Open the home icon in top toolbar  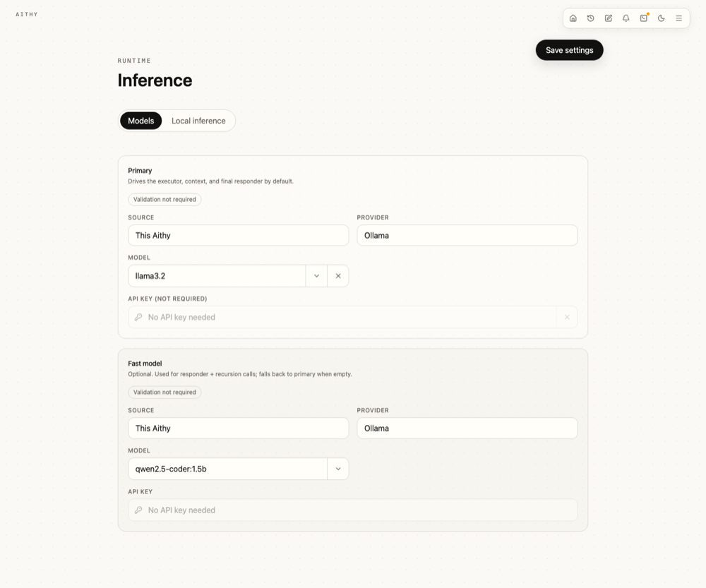point(573,18)
